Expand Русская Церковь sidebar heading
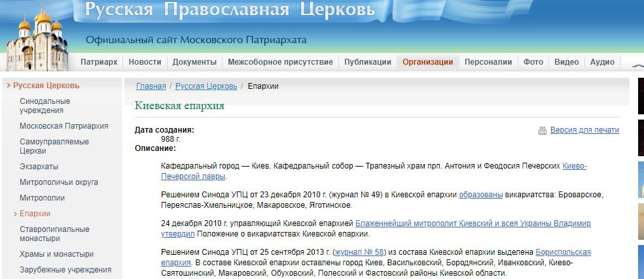 click(46, 86)
